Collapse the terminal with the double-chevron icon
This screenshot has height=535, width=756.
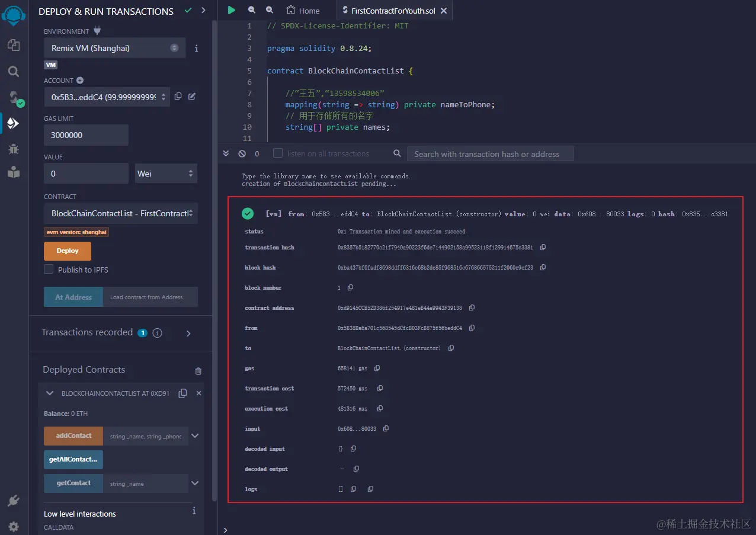(x=226, y=153)
